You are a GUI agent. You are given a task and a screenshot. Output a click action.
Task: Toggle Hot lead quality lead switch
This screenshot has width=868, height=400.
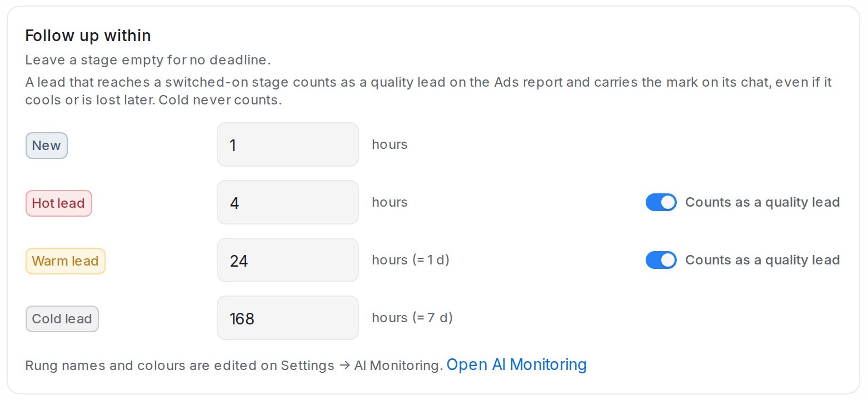pos(661,202)
